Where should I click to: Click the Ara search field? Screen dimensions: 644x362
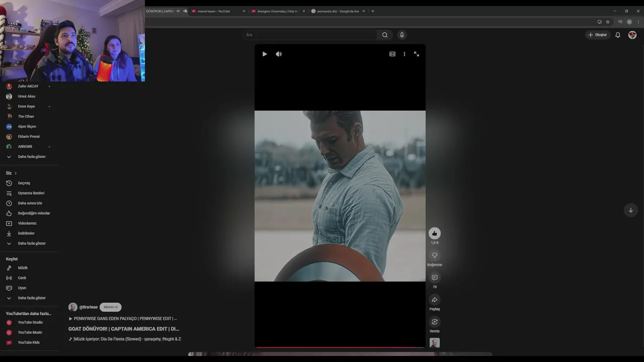click(x=309, y=35)
